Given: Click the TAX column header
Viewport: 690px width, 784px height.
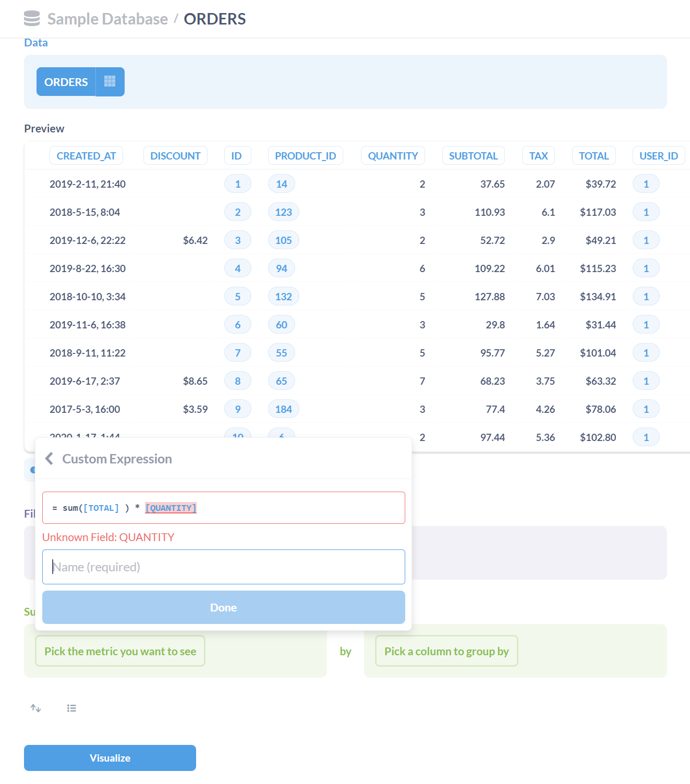Looking at the screenshot, I should pyautogui.click(x=539, y=156).
